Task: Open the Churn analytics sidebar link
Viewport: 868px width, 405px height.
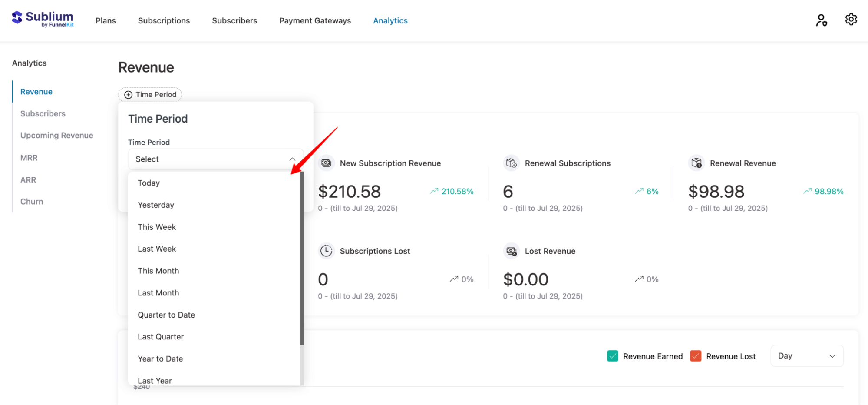Action: pos(32,202)
